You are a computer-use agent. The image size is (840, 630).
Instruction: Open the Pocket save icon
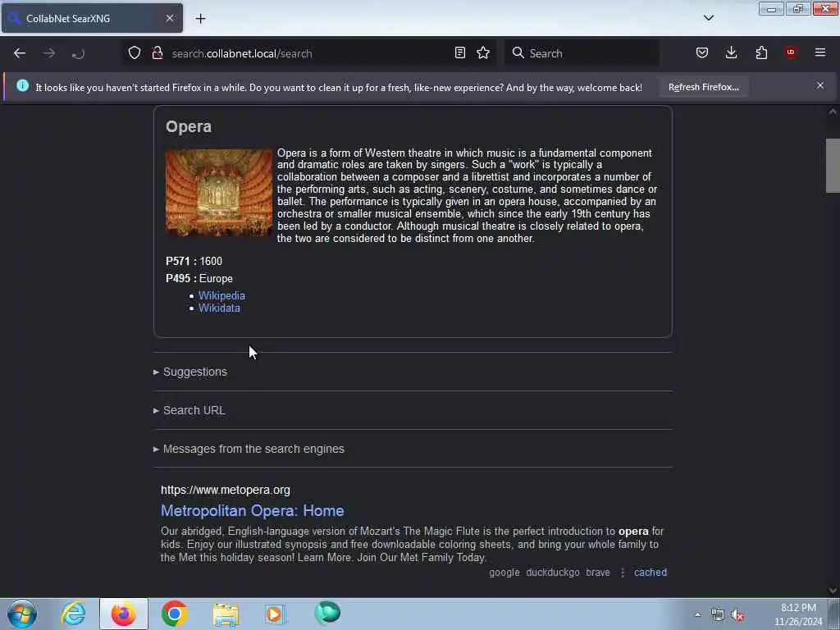click(x=702, y=53)
